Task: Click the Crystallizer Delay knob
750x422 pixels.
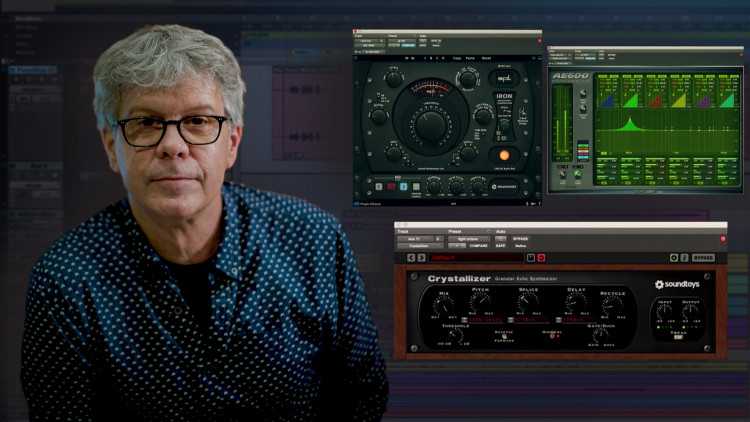Action: tap(575, 303)
